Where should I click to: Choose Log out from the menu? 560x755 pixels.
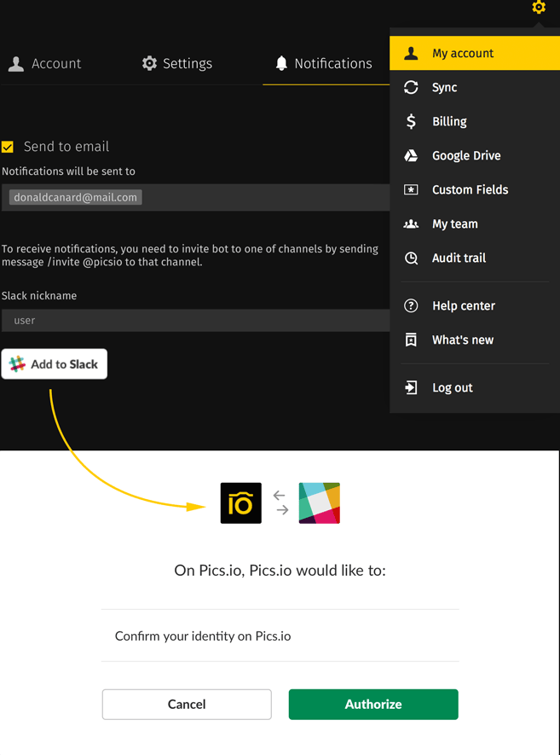[x=475, y=387]
